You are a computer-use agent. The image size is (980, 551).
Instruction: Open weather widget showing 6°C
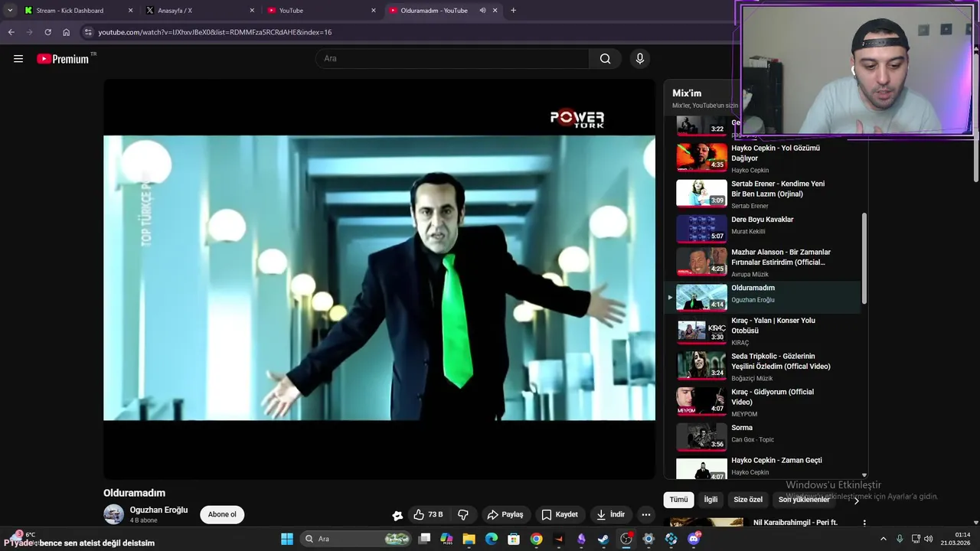[x=24, y=535]
